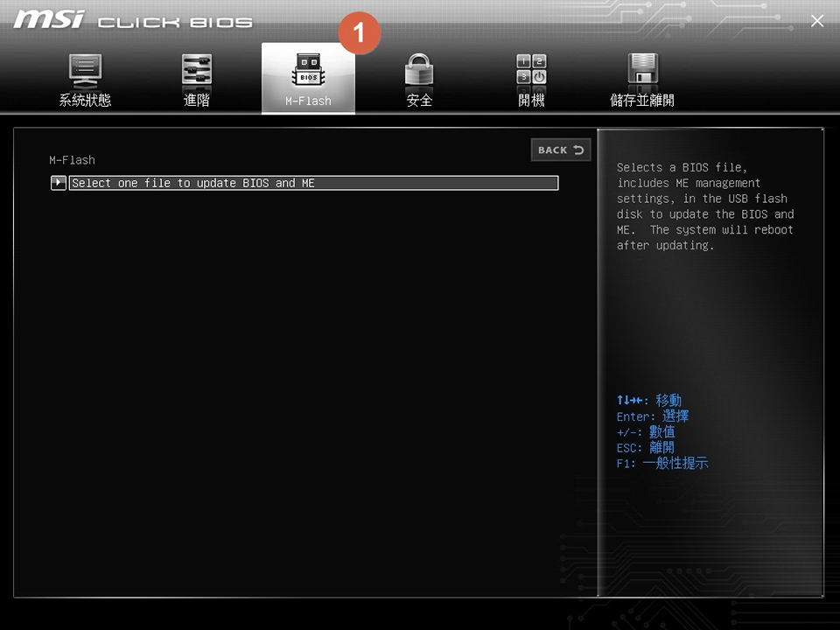
Task: Click the 安全 security padlock icon
Action: (x=419, y=70)
